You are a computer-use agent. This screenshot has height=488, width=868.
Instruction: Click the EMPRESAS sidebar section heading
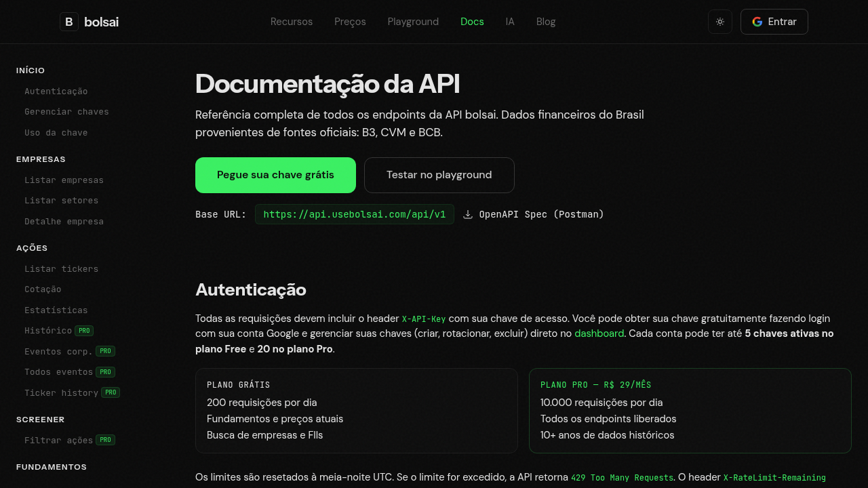click(x=41, y=159)
